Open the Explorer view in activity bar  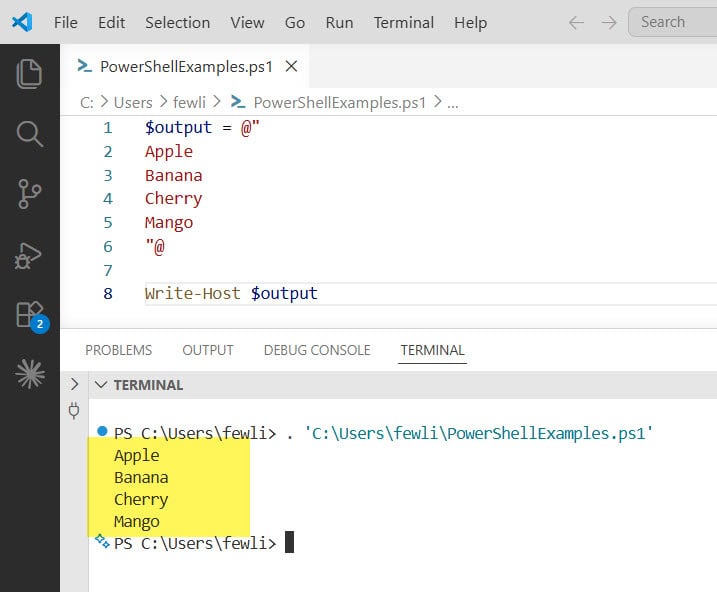point(29,74)
